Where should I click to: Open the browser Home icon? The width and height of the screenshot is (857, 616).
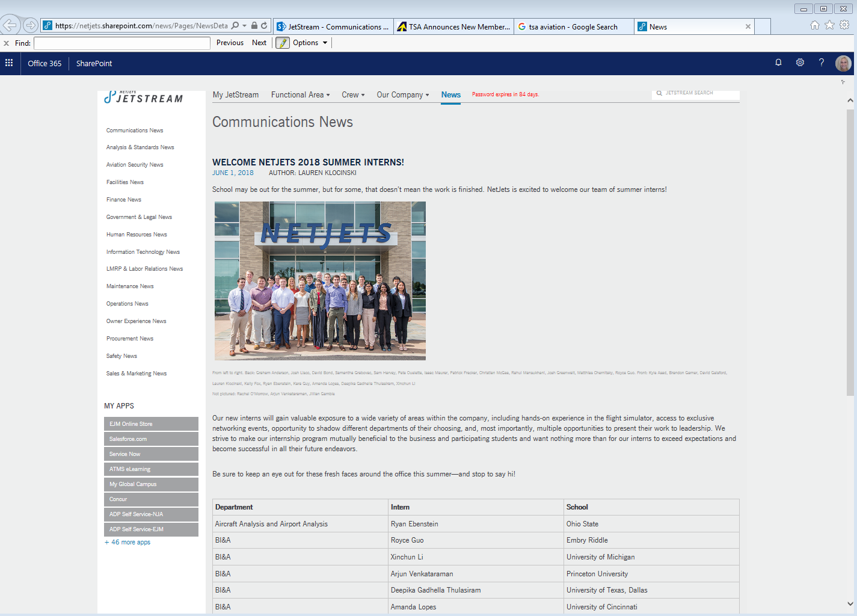[x=815, y=25]
